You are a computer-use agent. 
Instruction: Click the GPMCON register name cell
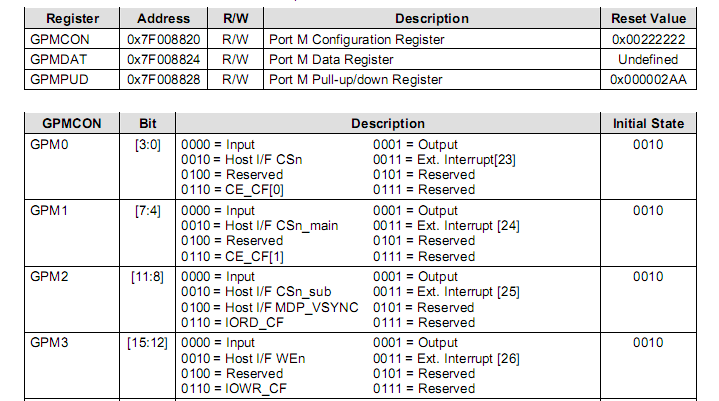point(59,40)
